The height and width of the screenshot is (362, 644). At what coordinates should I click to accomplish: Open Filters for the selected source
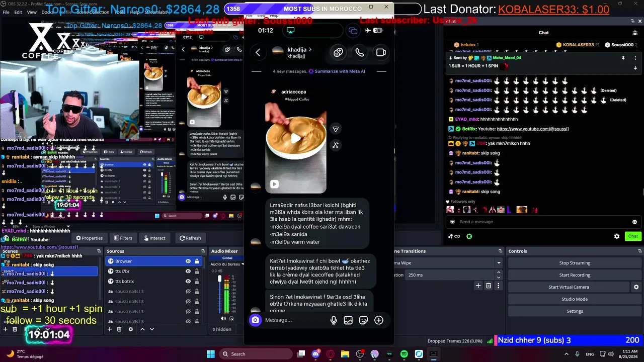[x=123, y=238]
